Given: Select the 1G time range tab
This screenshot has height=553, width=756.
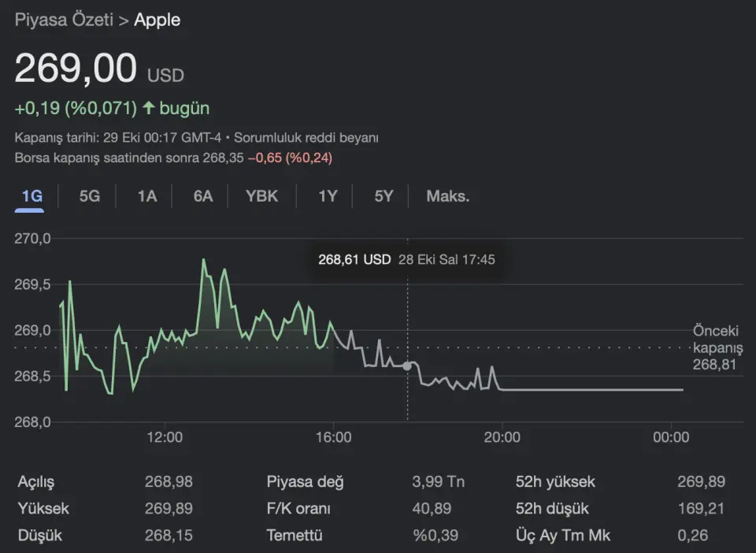Looking at the screenshot, I should 31,196.
